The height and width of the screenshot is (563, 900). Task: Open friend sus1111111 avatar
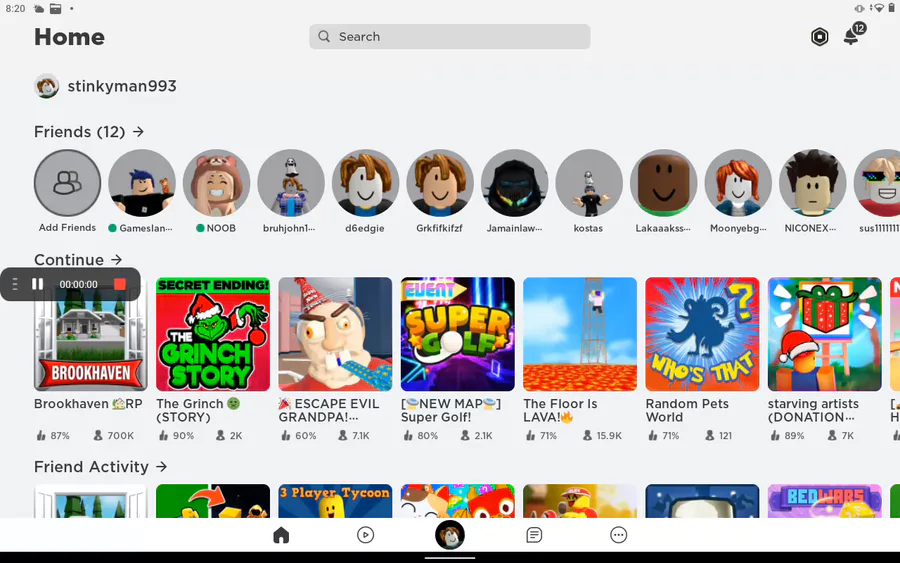[x=878, y=183]
